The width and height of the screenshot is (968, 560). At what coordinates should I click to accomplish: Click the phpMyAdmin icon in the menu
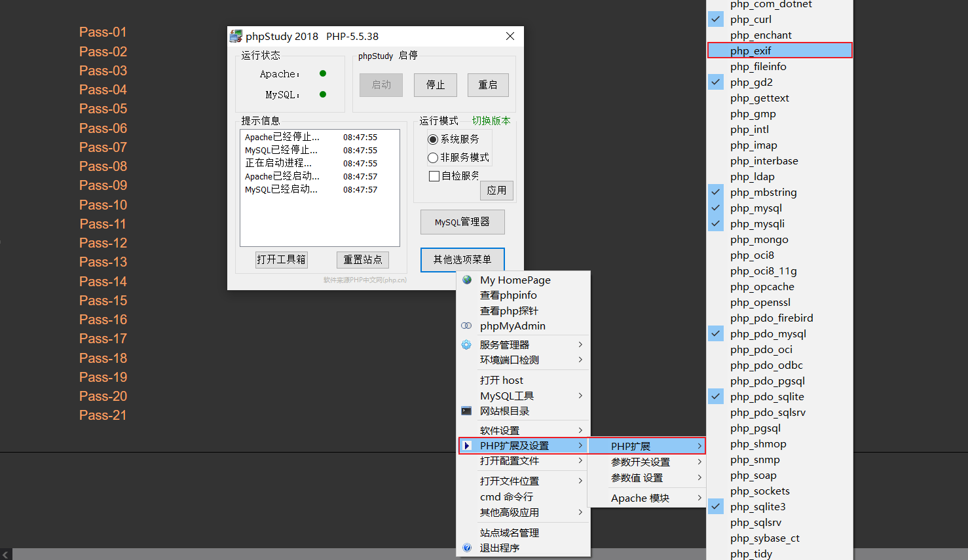(x=466, y=326)
